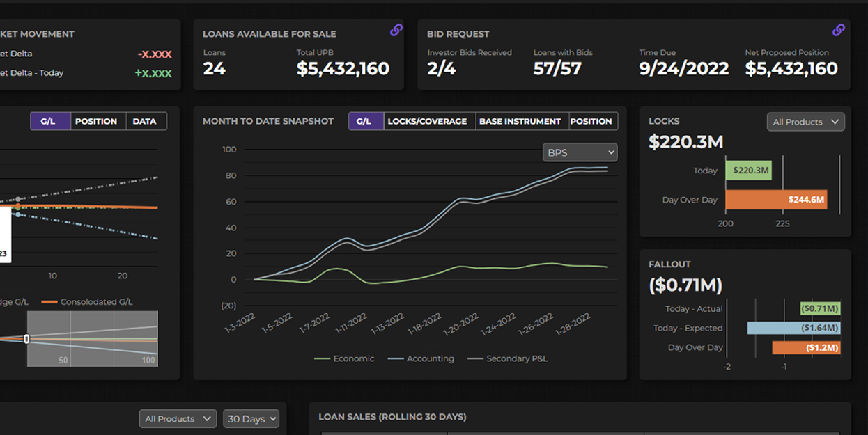
Task: Switch to LOCKS/COVERAGE tab
Action: tap(427, 121)
